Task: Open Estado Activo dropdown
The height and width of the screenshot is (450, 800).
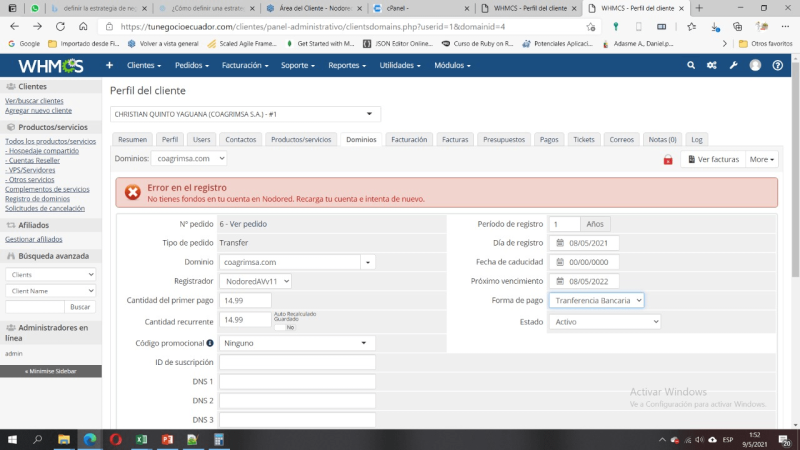Action: pos(605,322)
